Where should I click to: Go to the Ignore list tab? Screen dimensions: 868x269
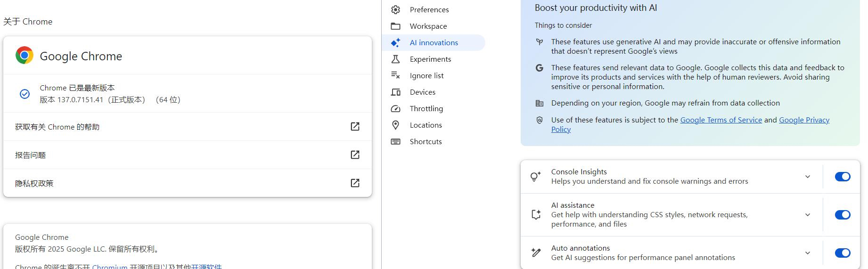click(x=434, y=75)
